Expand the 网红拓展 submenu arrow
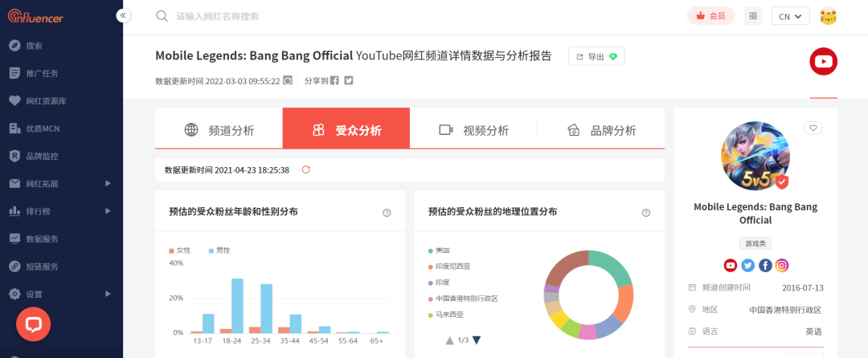Image resolution: width=868 pixels, height=358 pixels. coord(108,184)
